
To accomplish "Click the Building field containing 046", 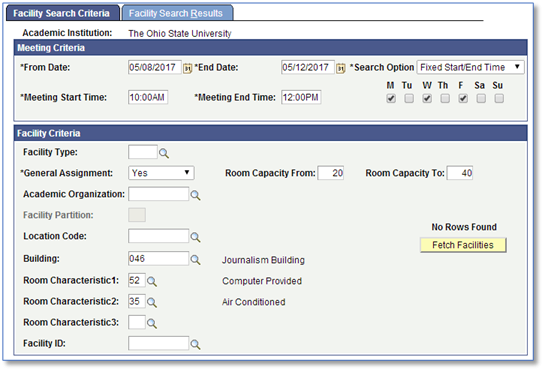I will [159, 259].
